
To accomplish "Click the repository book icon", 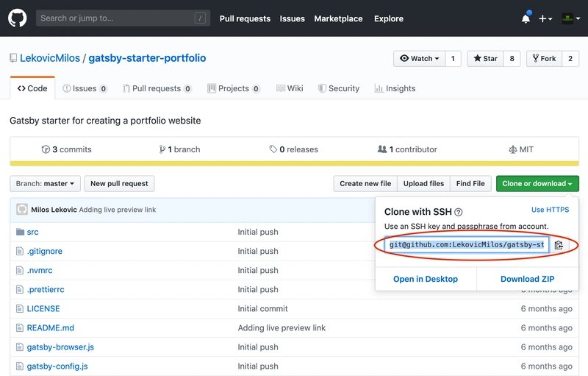I will point(13,58).
